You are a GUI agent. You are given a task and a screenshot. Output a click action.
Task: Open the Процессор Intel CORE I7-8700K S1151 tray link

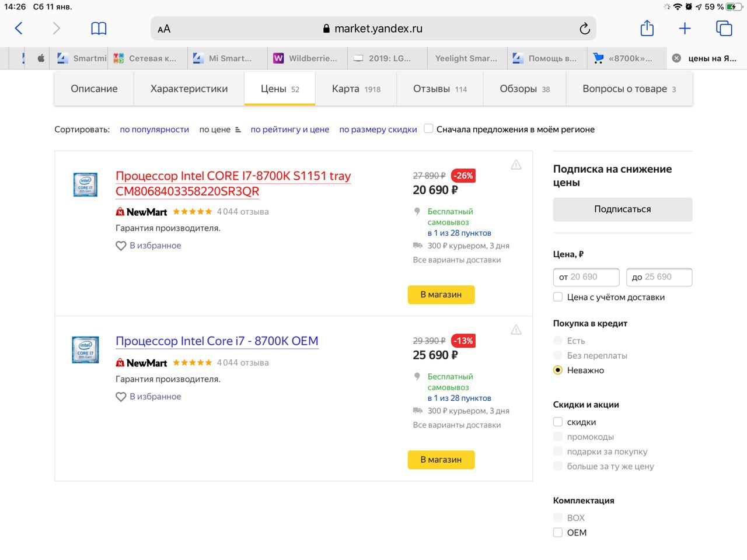click(233, 183)
